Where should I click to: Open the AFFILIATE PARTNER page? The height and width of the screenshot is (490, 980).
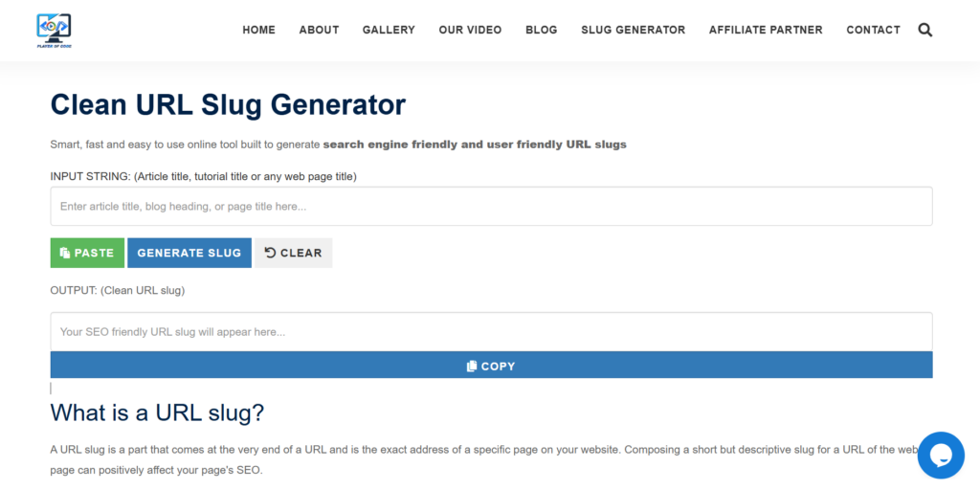[x=766, y=30]
